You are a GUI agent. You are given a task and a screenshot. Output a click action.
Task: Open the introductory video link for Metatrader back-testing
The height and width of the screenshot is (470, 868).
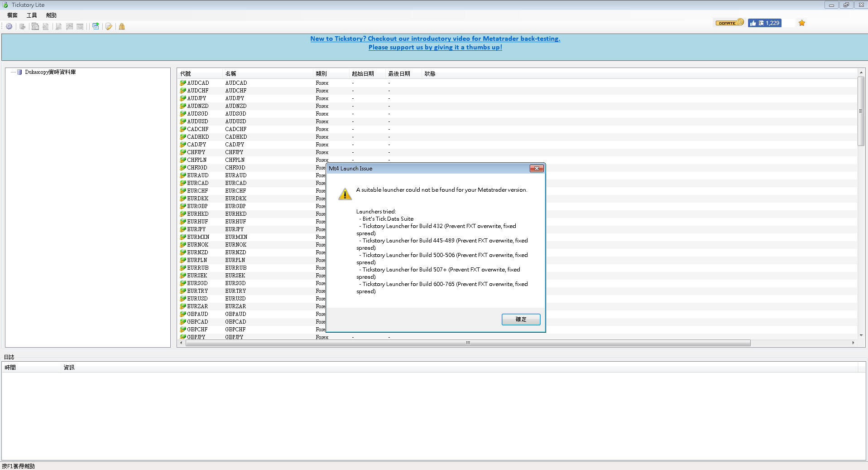[435, 39]
